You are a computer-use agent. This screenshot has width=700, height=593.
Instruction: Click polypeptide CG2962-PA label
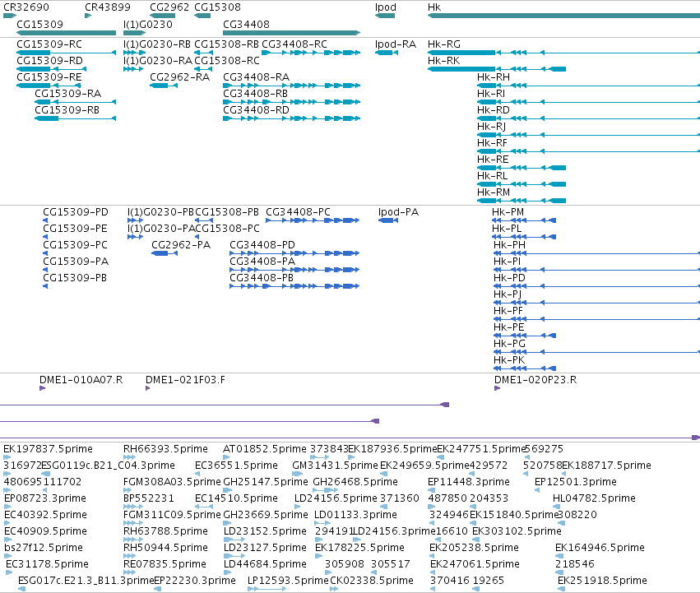click(x=181, y=245)
